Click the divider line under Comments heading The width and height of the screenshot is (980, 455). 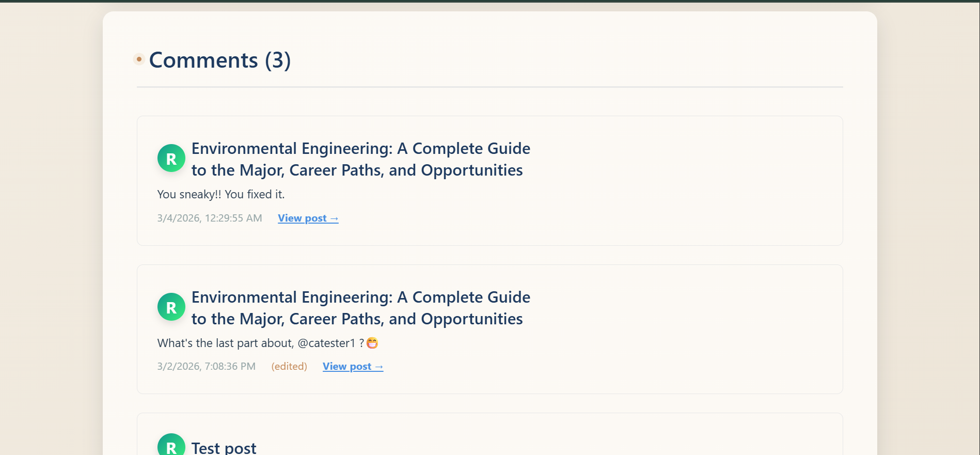pos(489,87)
